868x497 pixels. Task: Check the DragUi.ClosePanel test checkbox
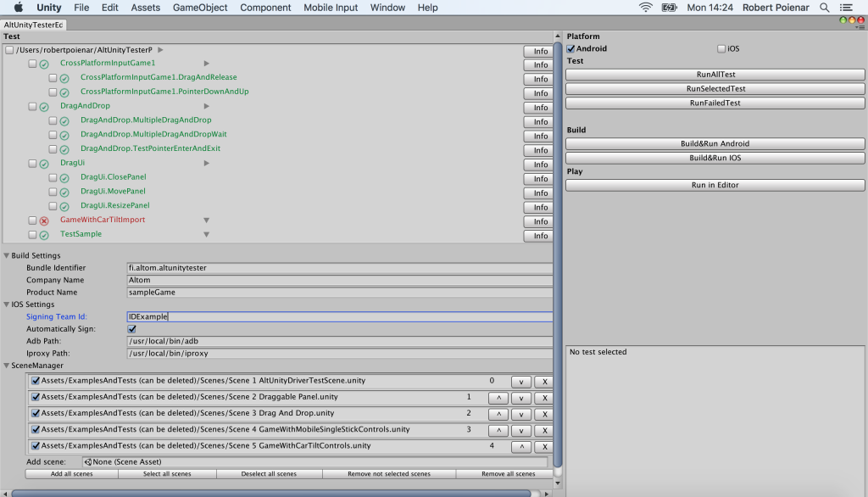click(x=53, y=177)
